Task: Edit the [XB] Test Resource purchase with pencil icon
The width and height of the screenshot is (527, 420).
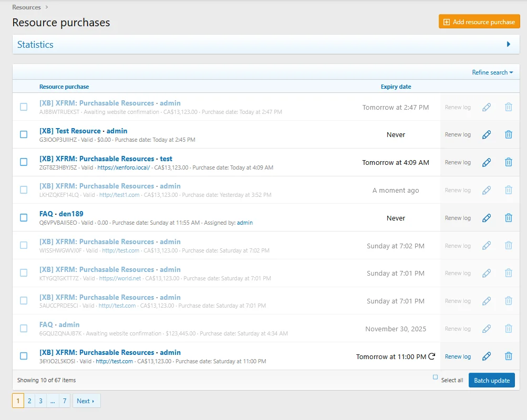Action: pos(486,134)
